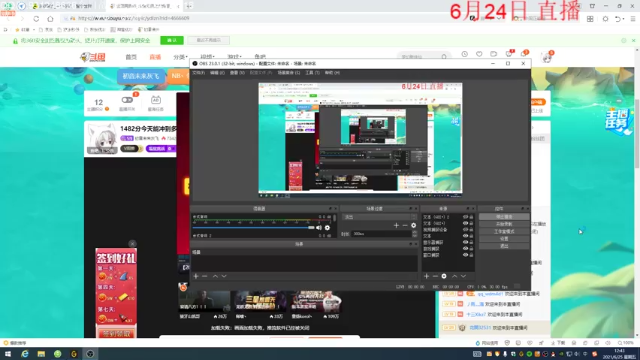
Task: Undock the Sources panel float icon
Action: tap(468, 209)
